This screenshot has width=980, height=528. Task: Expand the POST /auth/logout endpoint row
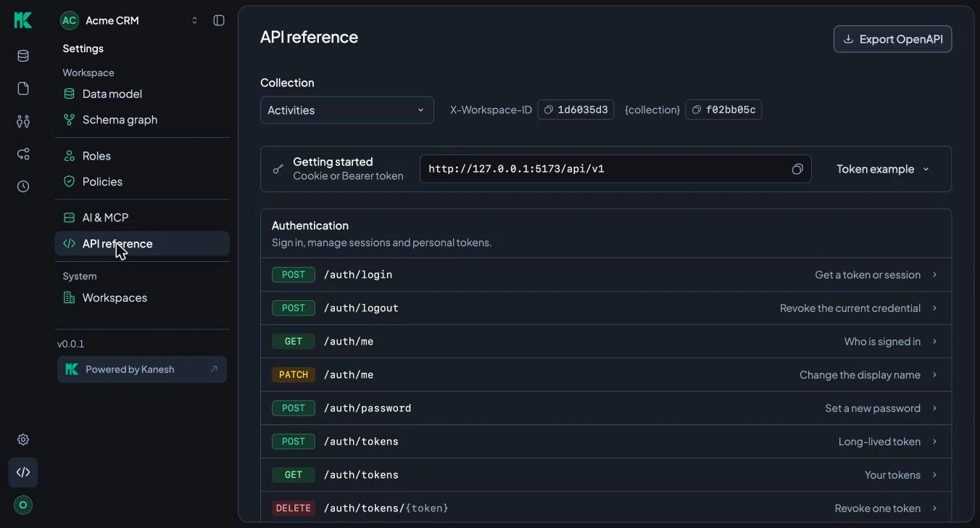click(606, 308)
